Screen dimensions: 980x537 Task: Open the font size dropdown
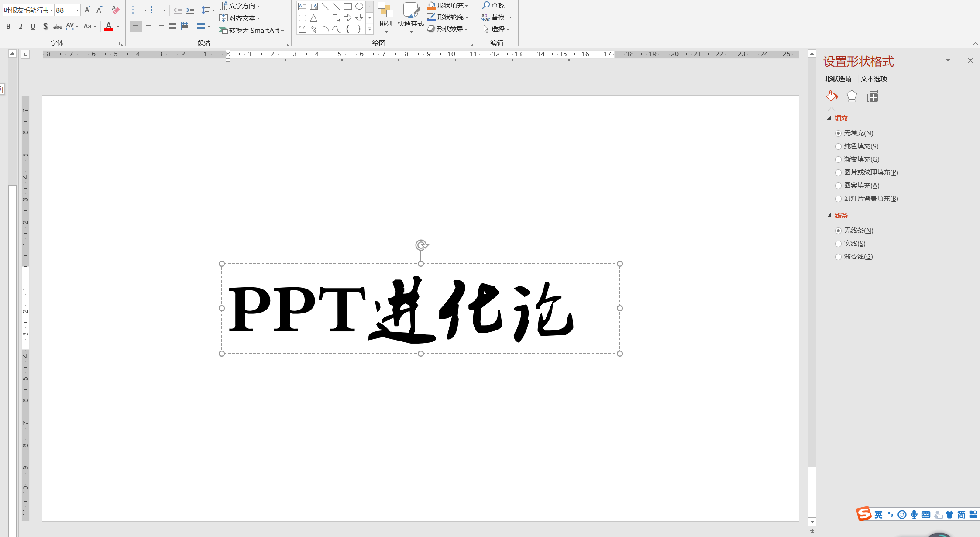pos(77,10)
